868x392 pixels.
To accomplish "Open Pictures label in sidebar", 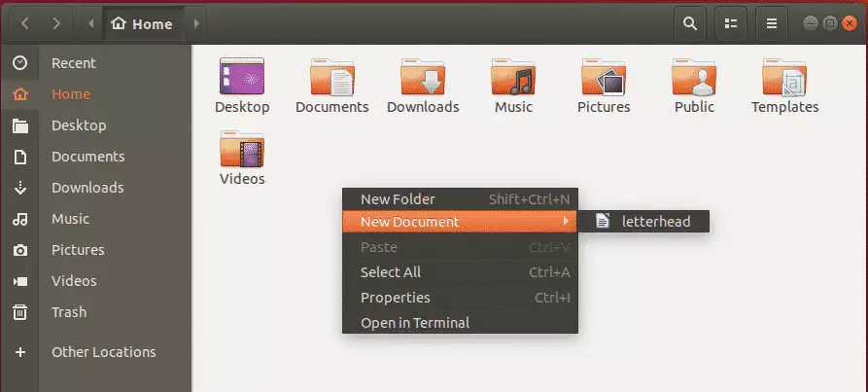I will pyautogui.click(x=78, y=250).
